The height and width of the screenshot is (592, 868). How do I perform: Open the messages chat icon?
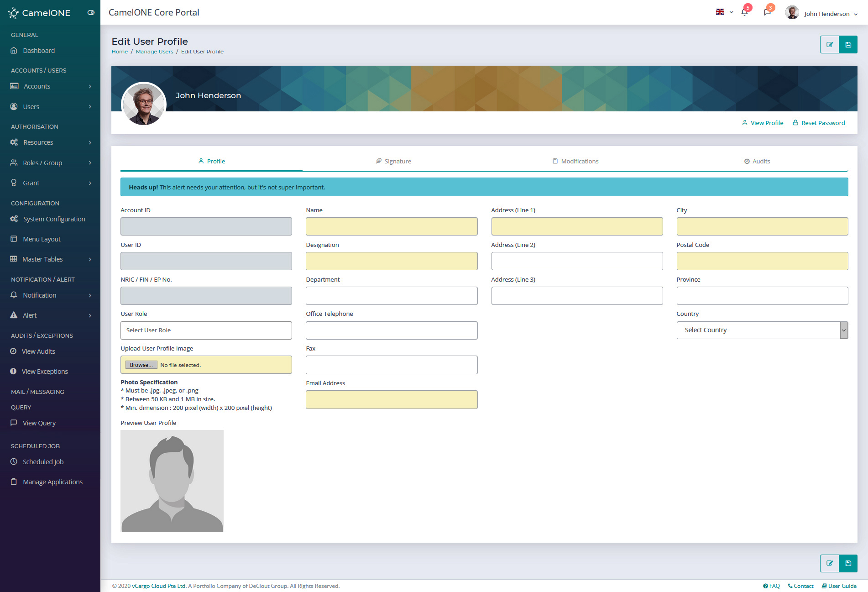pos(767,13)
